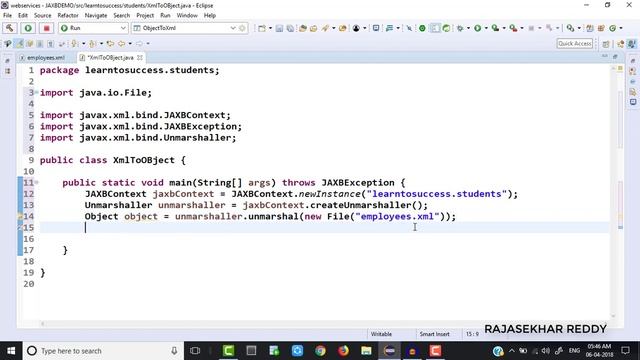Open the Window menu
This screenshot has width=640, height=360.
point(187,15)
